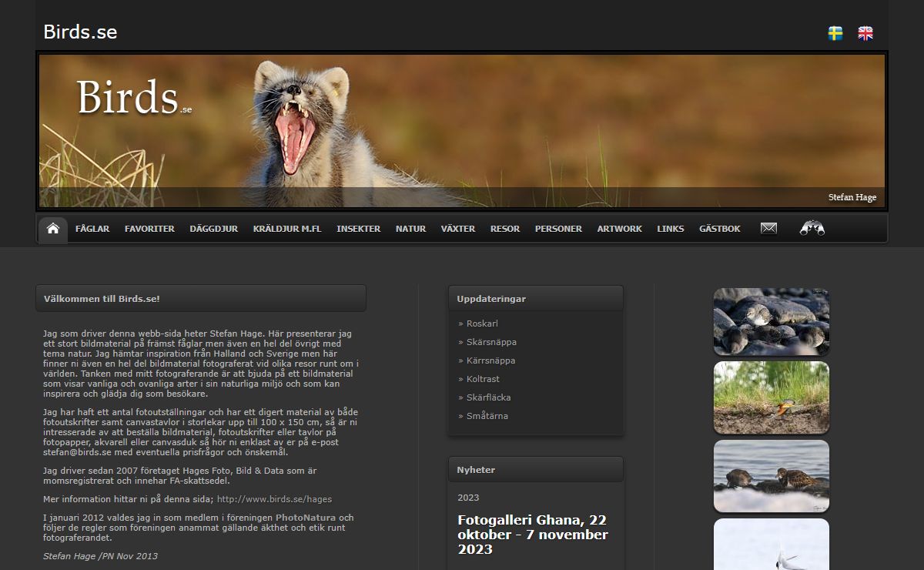Open the envelope contact icon
Image resolution: width=924 pixels, height=570 pixels.
[x=768, y=228]
